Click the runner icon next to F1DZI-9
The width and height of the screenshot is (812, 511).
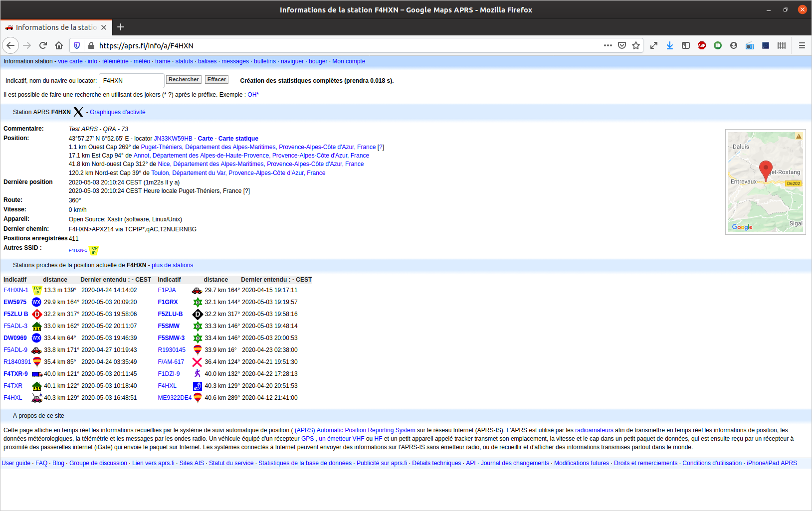point(198,374)
